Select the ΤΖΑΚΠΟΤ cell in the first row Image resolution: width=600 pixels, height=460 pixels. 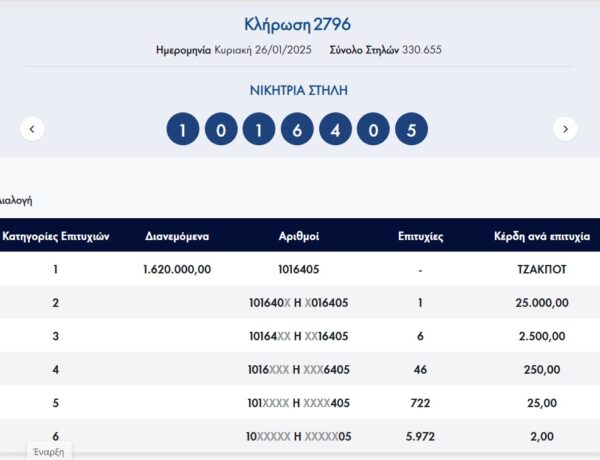(x=542, y=269)
